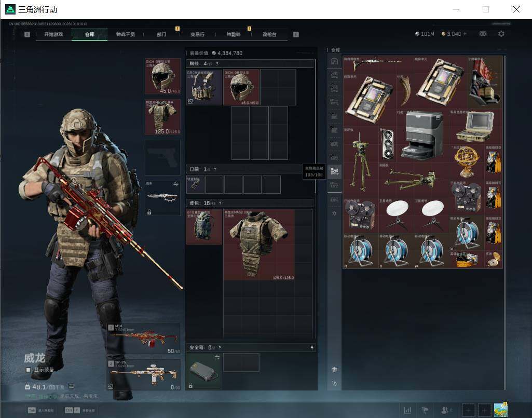532x418 pixels.
Task: Open the mail inbox envelope icon
Action: coord(483,34)
